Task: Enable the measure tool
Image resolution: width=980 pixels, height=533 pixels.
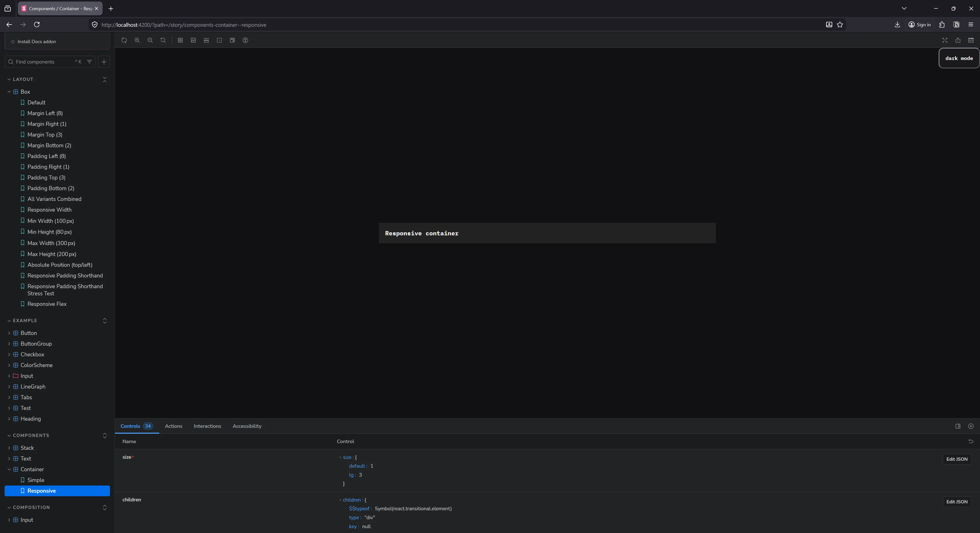Action: point(206,40)
